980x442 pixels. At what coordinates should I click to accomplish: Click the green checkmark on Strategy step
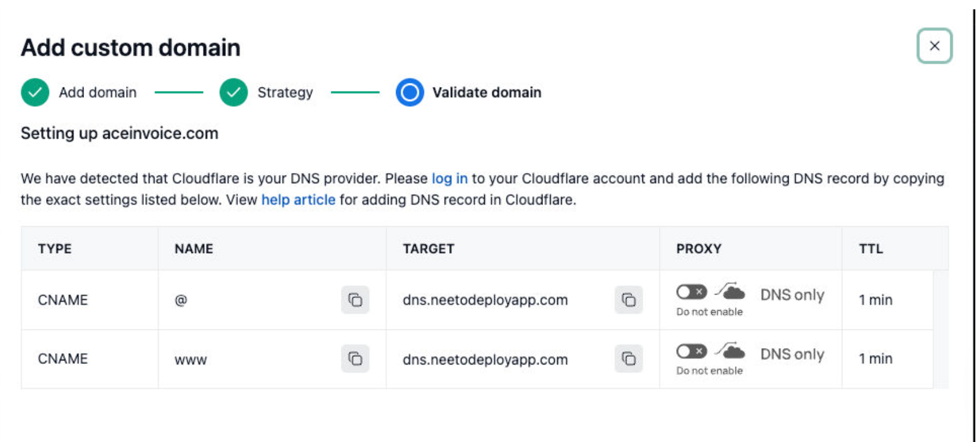pyautogui.click(x=233, y=92)
